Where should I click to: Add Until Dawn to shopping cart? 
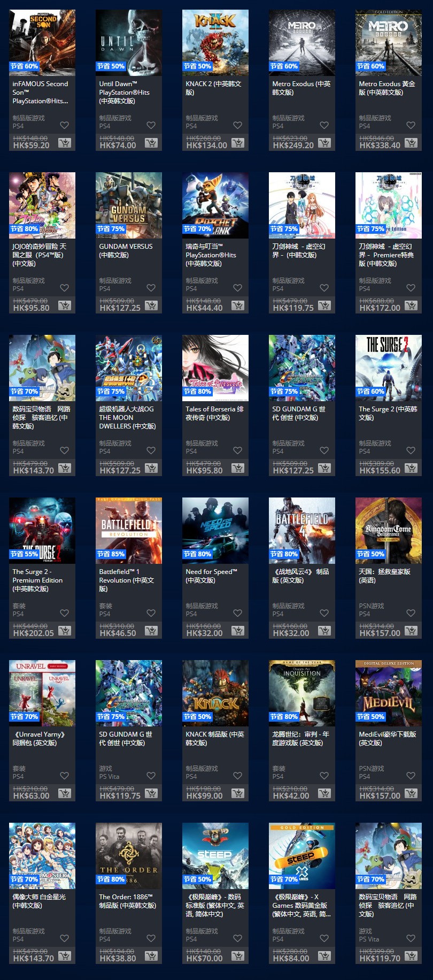point(151,143)
